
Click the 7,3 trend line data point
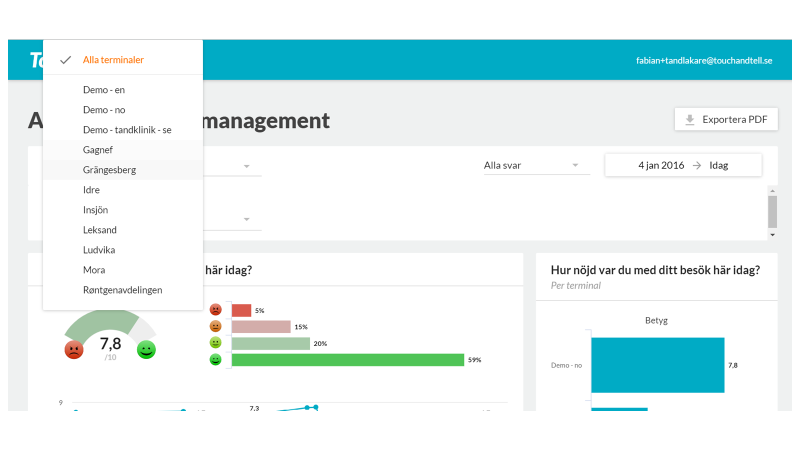click(254, 408)
